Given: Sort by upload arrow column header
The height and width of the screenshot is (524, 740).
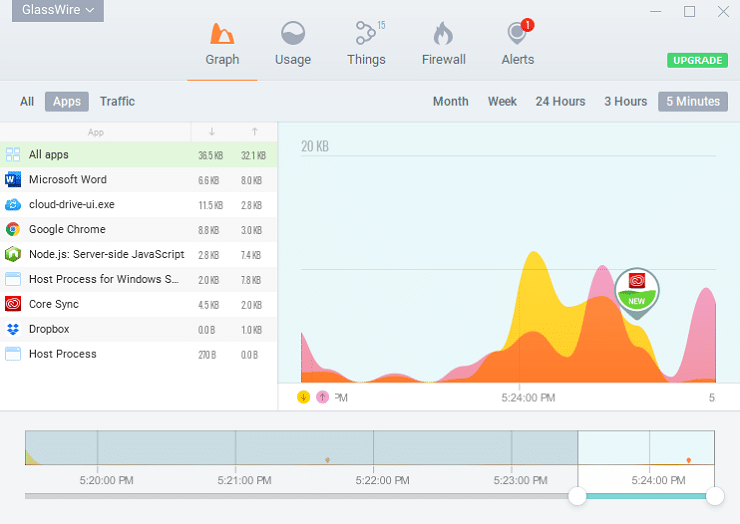Looking at the screenshot, I should pyautogui.click(x=254, y=132).
